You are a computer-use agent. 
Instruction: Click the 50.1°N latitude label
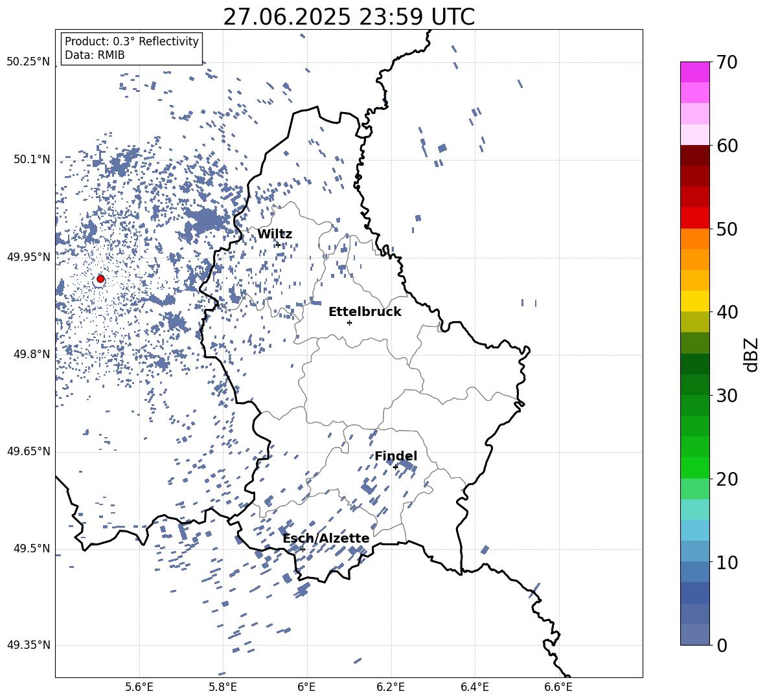[x=32, y=159]
